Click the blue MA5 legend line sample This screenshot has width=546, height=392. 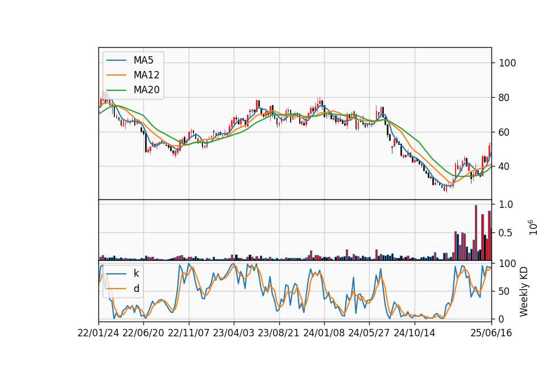tap(116, 61)
